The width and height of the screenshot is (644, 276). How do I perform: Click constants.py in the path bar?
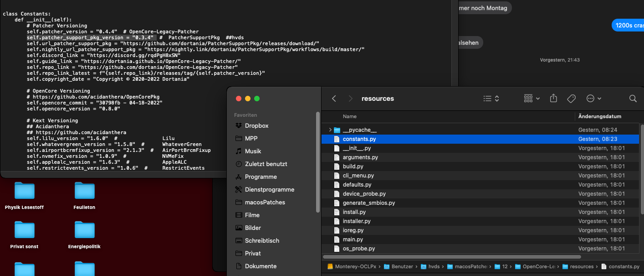coord(620,267)
